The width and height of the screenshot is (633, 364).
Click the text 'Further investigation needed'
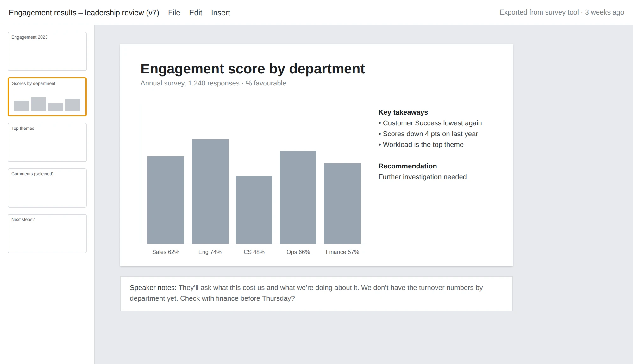click(x=423, y=177)
